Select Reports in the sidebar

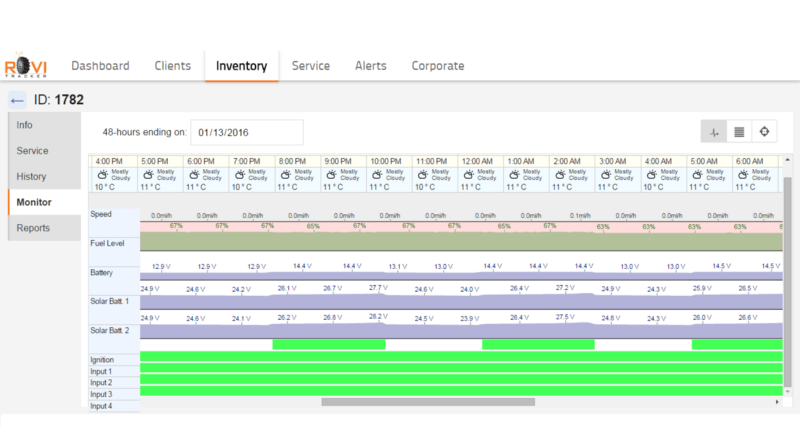point(44,228)
